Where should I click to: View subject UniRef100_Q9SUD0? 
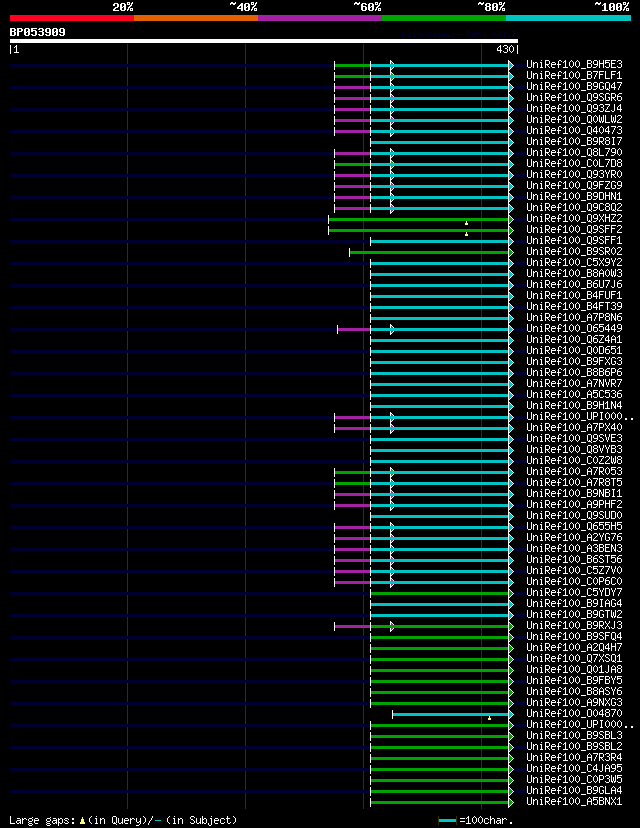(x=575, y=515)
